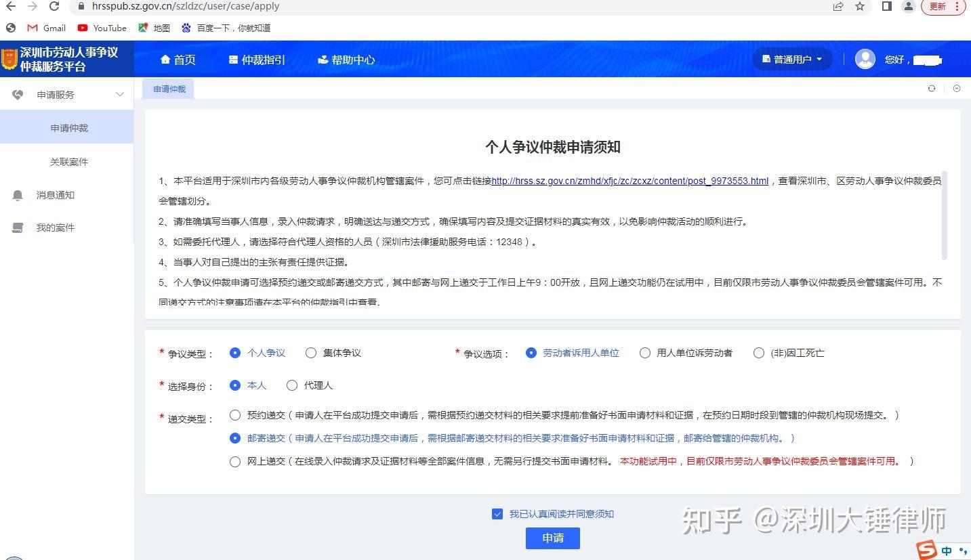This screenshot has height=560, width=971.
Task: Switch to the 申请仲裁 tab
Action: point(168,88)
